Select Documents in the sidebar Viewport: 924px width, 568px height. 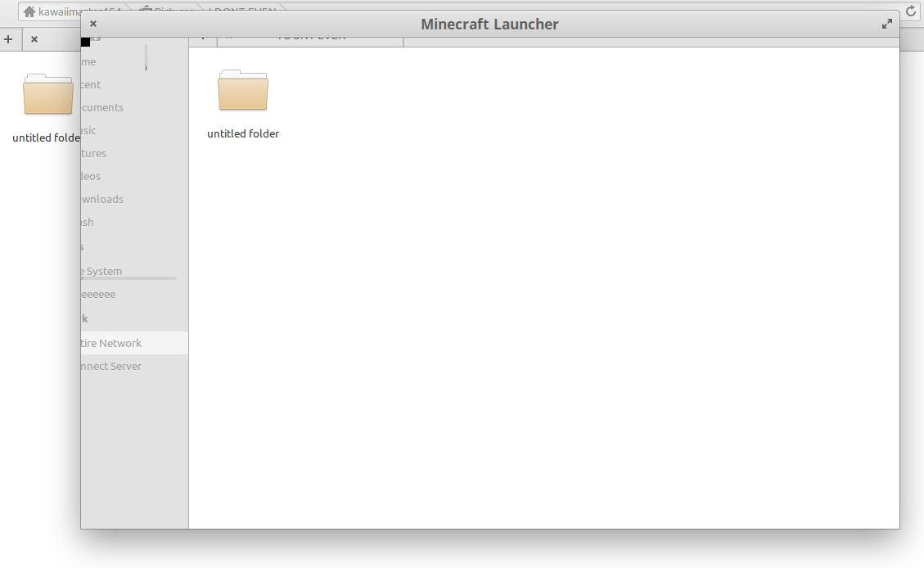click(x=134, y=108)
